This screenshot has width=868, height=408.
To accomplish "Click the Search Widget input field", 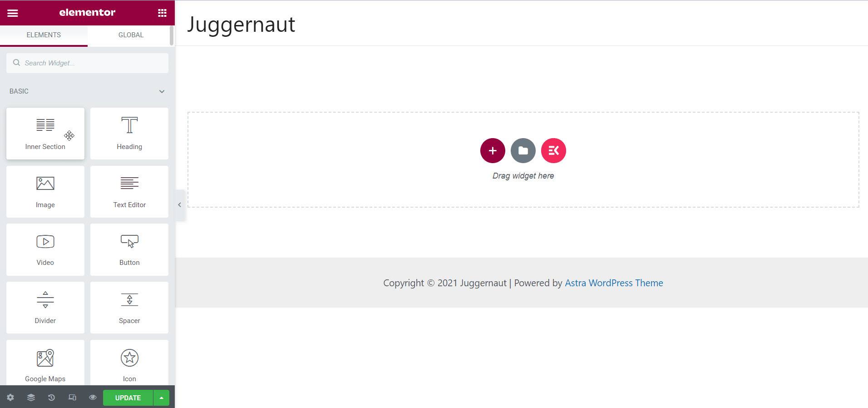I will point(87,63).
